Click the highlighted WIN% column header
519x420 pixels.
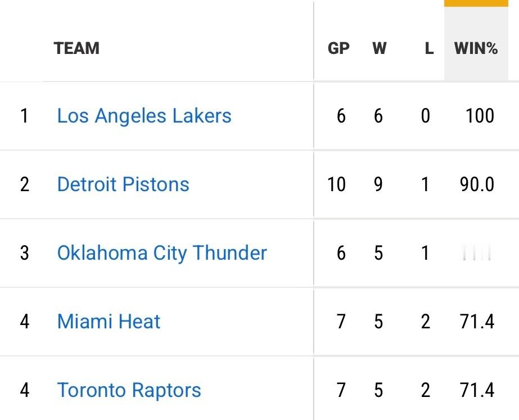coord(476,48)
